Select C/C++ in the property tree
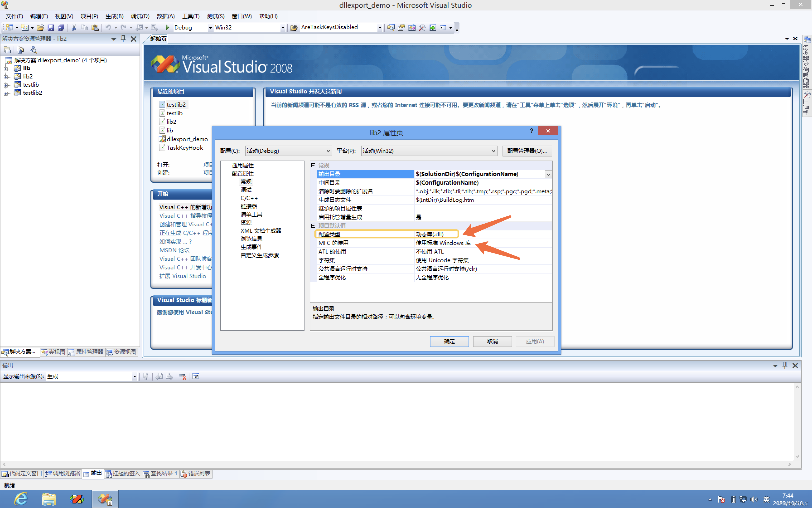This screenshot has height=508, width=812. [249, 198]
